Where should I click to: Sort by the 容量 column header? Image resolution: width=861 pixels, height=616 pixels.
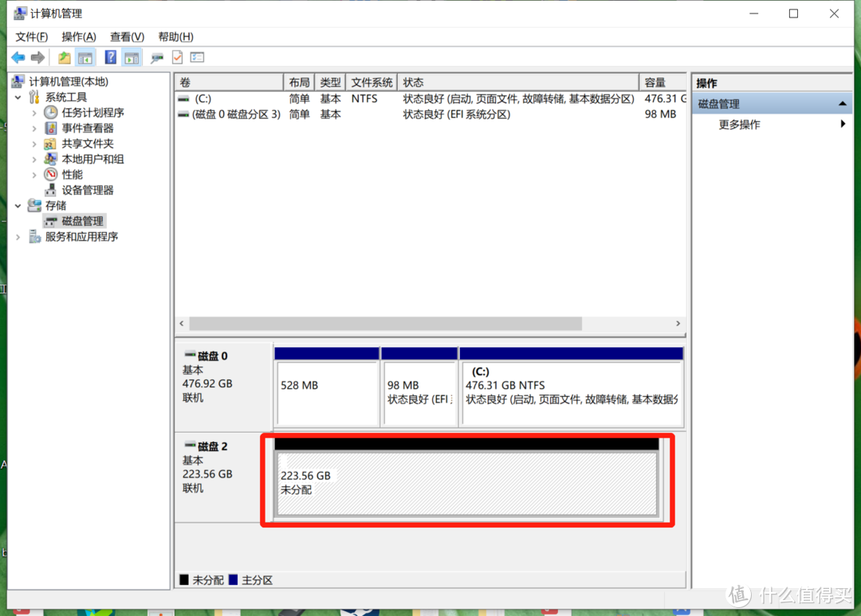coord(662,82)
